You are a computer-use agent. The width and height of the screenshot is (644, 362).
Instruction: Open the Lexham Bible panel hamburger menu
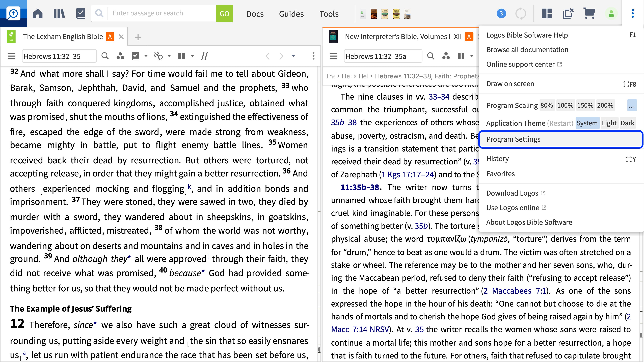(x=11, y=56)
